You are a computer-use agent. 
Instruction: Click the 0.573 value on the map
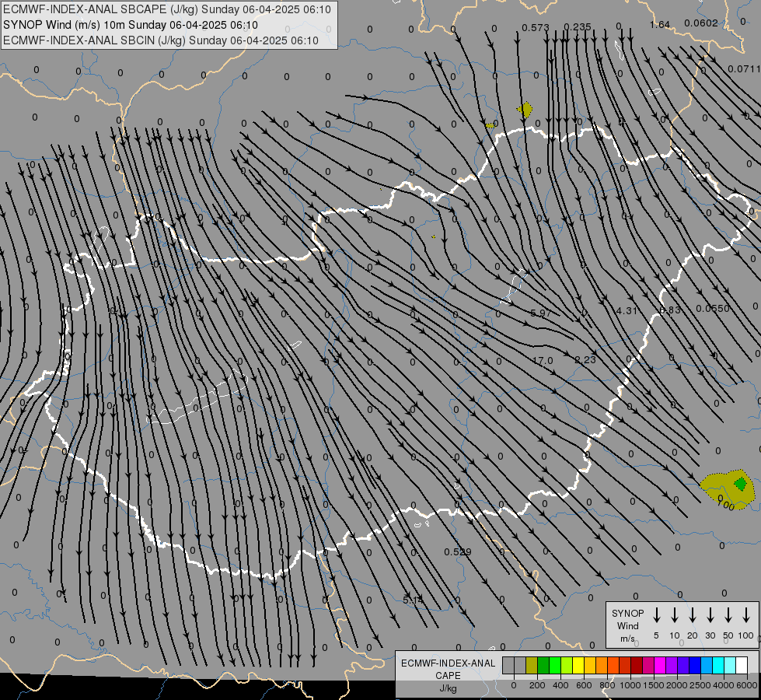536,28
